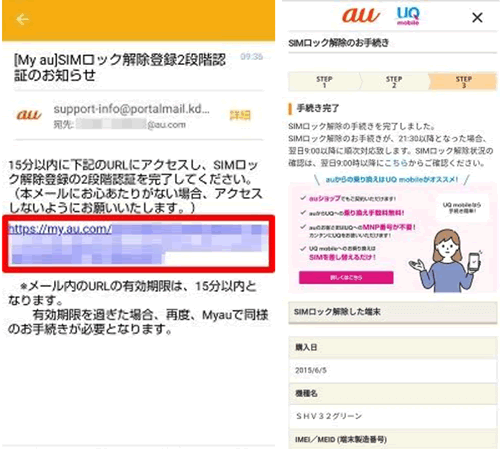The height and width of the screenshot is (449, 500).
Task: Close the SIM unlock page with the X
Action: [x=477, y=17]
